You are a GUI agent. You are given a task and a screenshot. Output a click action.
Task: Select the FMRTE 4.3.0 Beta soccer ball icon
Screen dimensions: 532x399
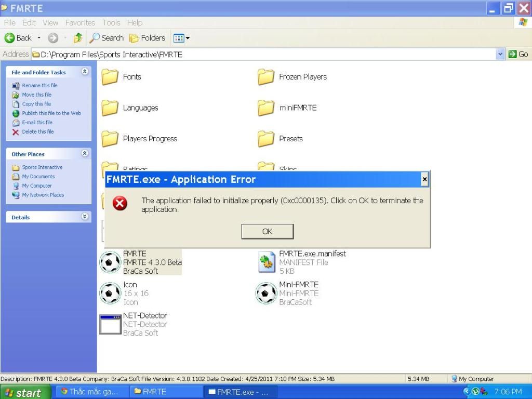point(110,262)
